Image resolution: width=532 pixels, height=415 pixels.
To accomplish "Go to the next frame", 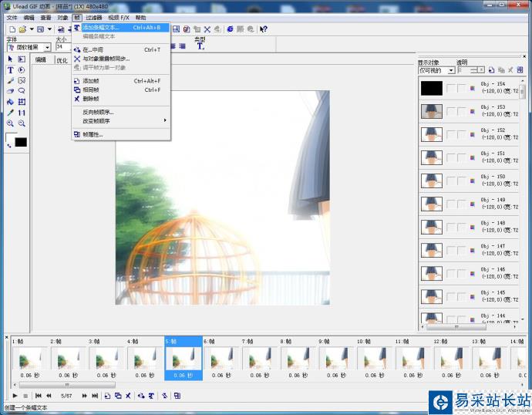I will 85,396.
